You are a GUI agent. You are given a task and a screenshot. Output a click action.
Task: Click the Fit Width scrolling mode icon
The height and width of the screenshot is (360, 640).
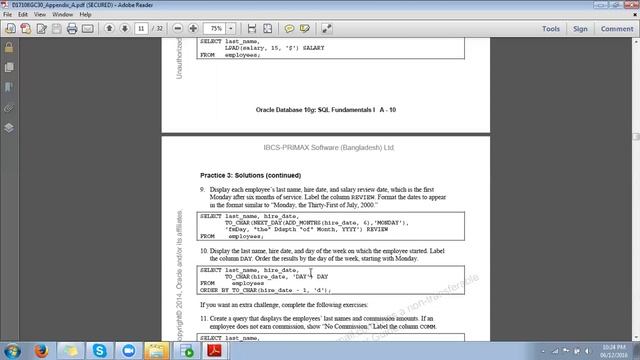(252, 29)
